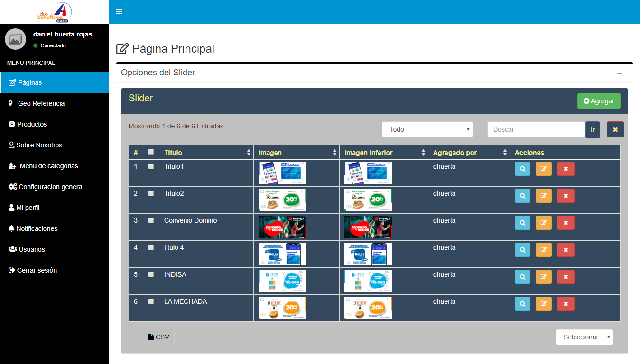640x364 pixels.
Task: Toggle the hamburger sidebar menu icon
Action: [119, 12]
